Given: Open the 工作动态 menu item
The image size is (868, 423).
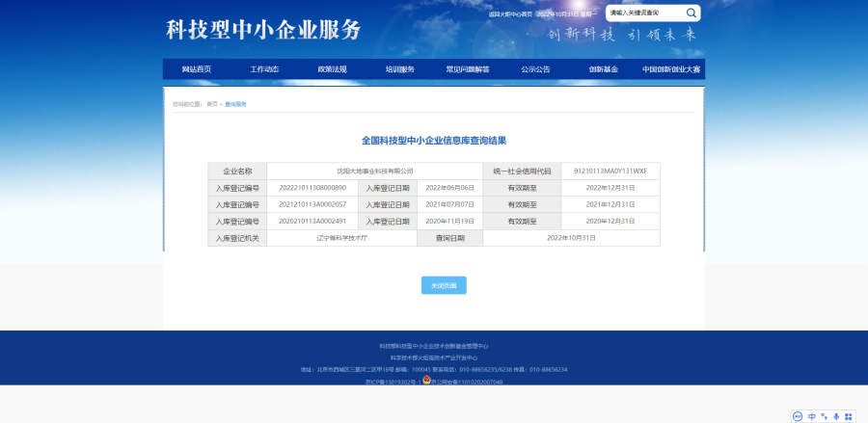Looking at the screenshot, I should coord(264,69).
